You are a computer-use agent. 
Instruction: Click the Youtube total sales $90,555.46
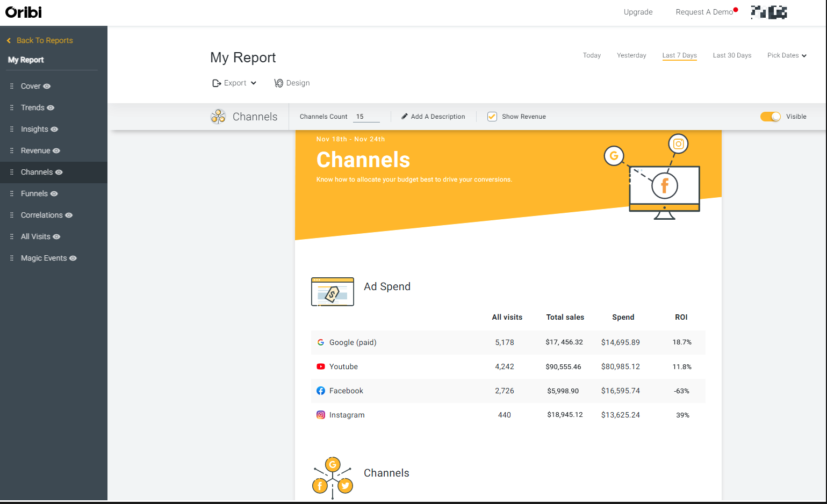563,366
